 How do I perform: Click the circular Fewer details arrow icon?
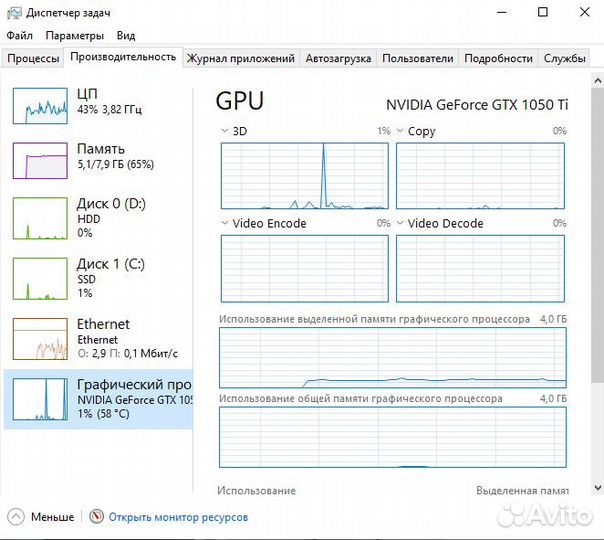click(15, 517)
